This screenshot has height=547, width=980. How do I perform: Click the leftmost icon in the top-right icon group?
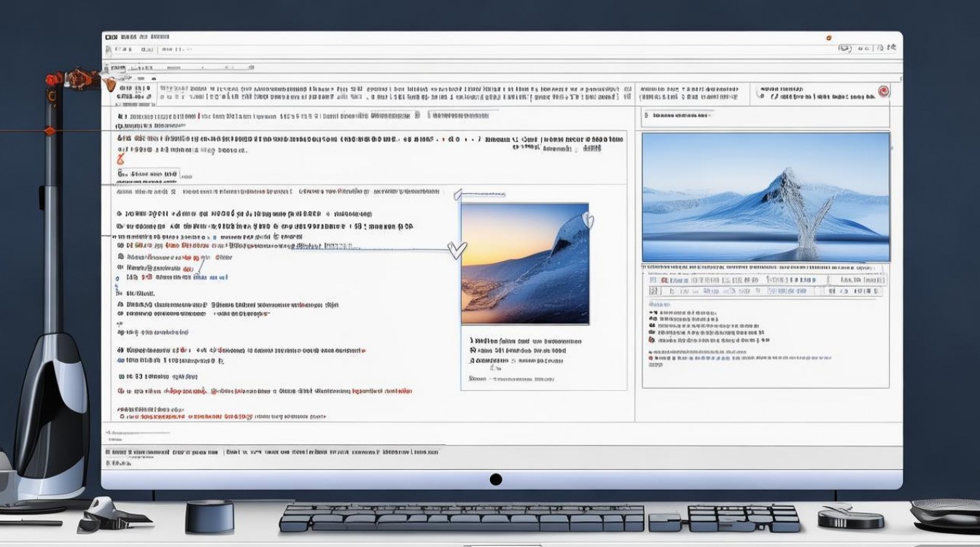[x=845, y=48]
